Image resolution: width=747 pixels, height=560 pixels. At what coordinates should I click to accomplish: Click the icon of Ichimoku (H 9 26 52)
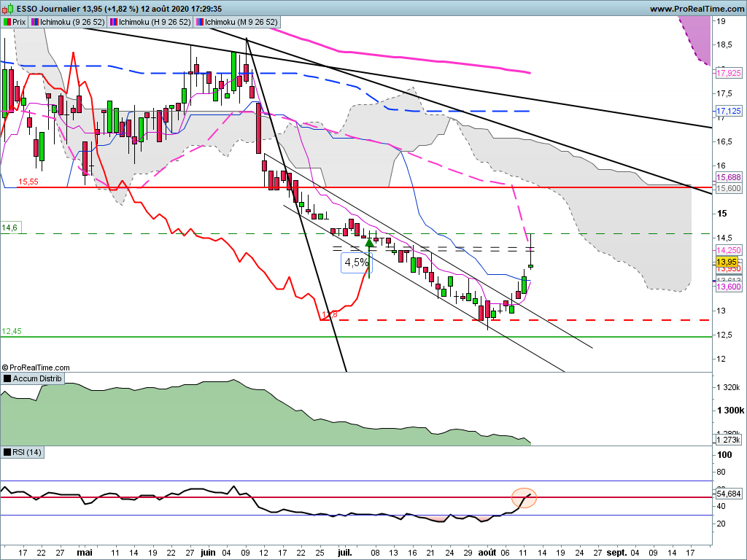(x=113, y=22)
